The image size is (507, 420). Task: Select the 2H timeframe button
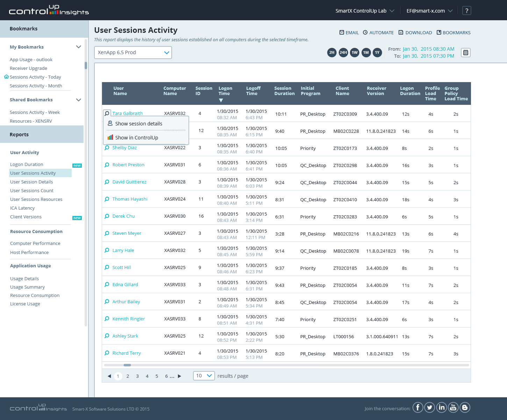tap(332, 52)
